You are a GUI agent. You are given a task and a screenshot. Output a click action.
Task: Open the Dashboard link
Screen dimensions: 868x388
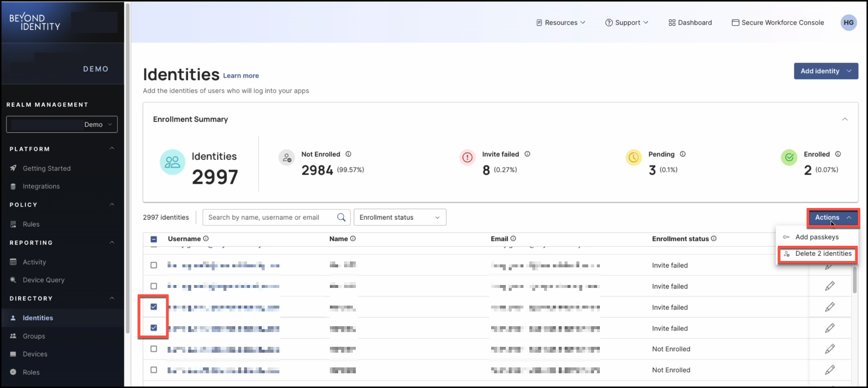690,23
